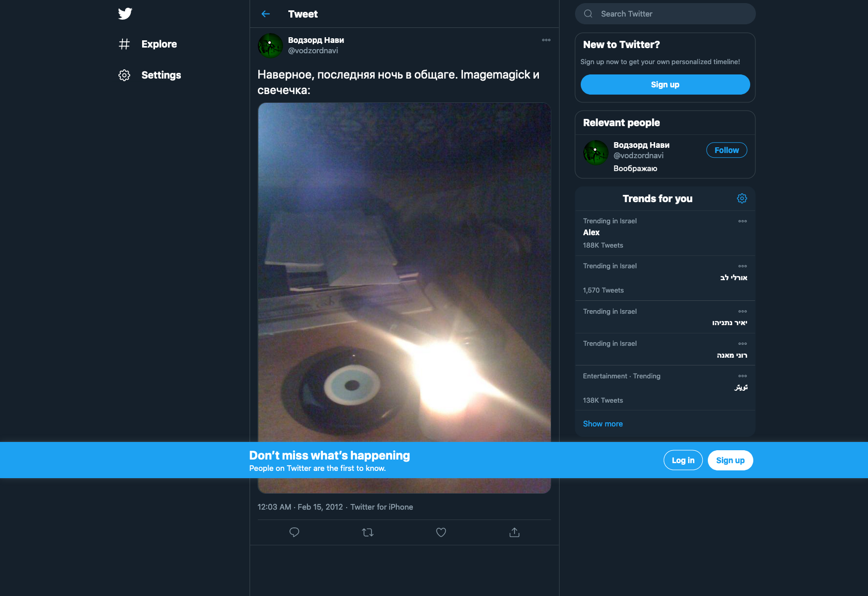Click Log in on the bottom banner
The image size is (868, 596).
[x=683, y=461]
